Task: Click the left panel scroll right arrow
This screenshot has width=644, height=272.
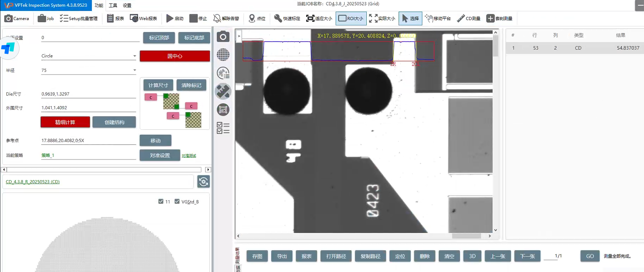Action: [208, 170]
